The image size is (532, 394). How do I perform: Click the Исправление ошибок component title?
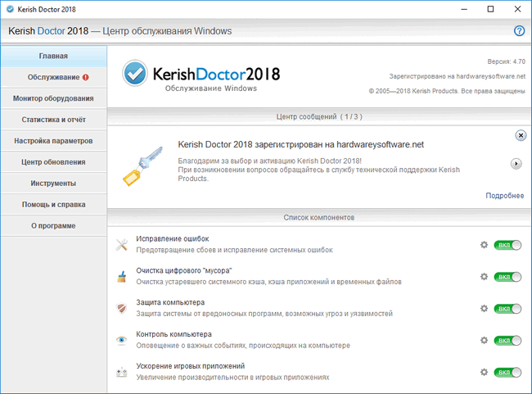[x=173, y=239]
